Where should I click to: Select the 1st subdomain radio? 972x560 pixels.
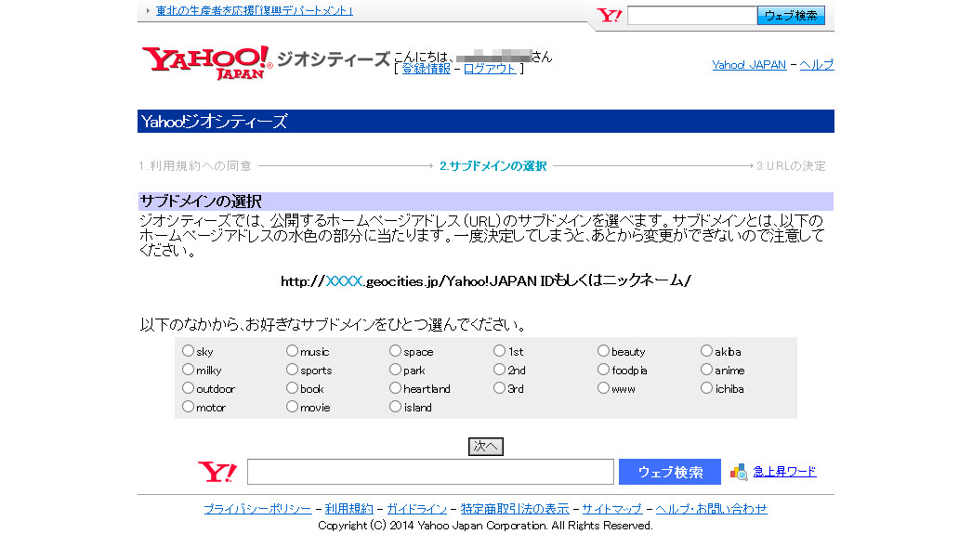coord(499,351)
